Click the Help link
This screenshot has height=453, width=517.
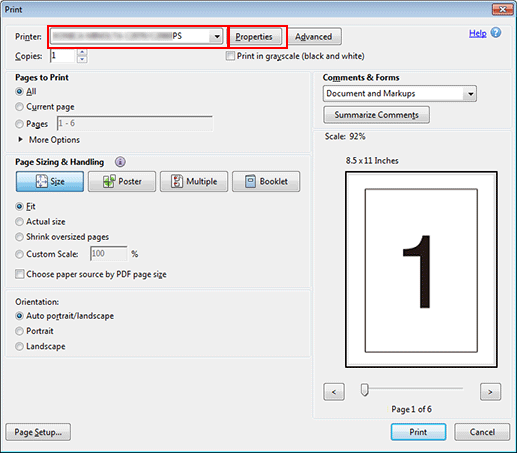478,33
